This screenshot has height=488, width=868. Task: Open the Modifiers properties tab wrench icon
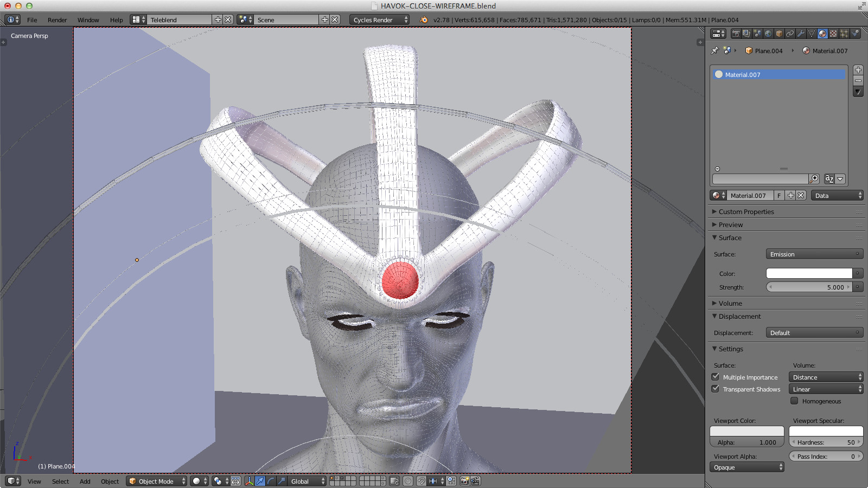click(801, 34)
